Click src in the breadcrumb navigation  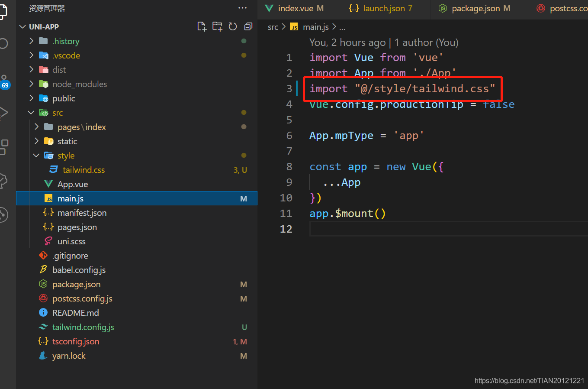pyautogui.click(x=273, y=27)
